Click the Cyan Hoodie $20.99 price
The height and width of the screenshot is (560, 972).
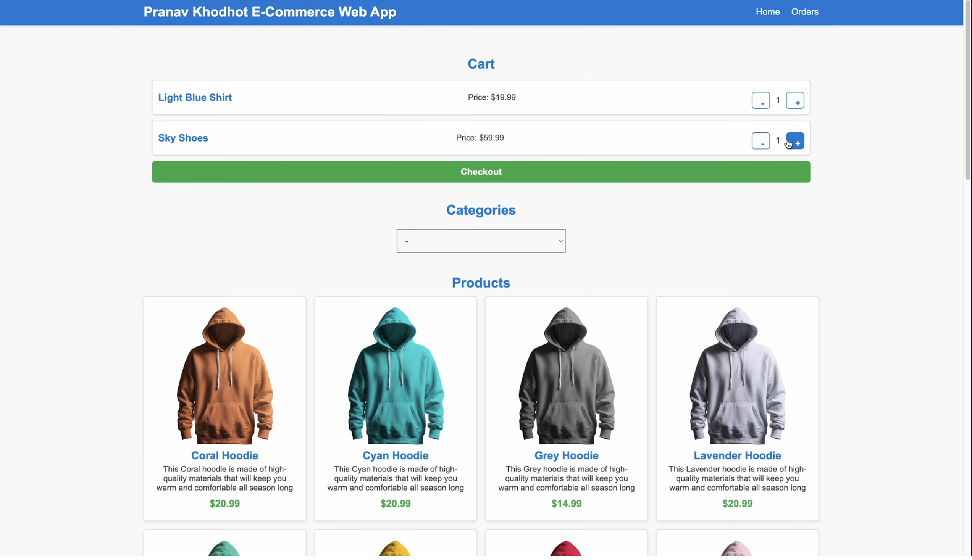pyautogui.click(x=396, y=504)
